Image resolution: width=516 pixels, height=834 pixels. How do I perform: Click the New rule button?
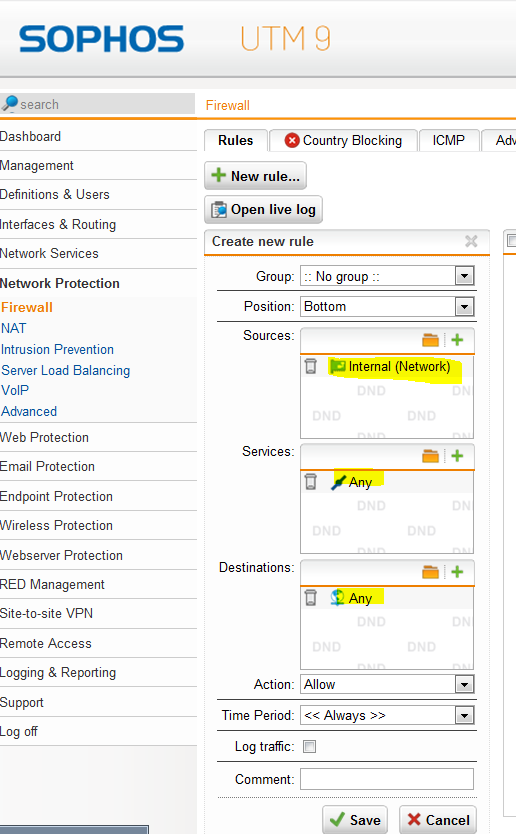click(255, 176)
